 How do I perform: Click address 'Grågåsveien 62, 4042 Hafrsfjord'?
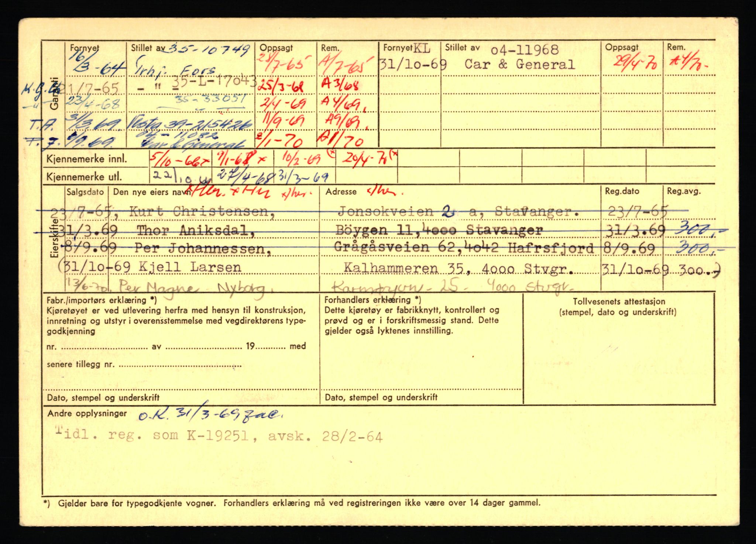click(464, 248)
